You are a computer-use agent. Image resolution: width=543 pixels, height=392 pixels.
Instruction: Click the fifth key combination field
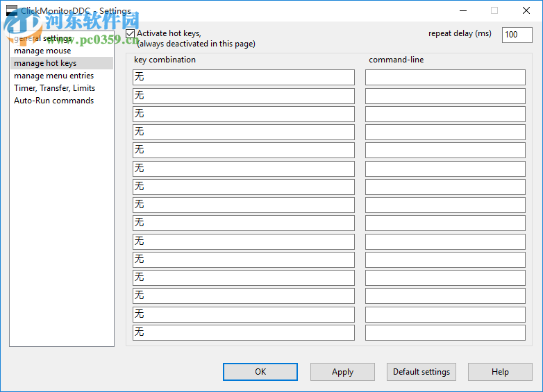coord(244,150)
